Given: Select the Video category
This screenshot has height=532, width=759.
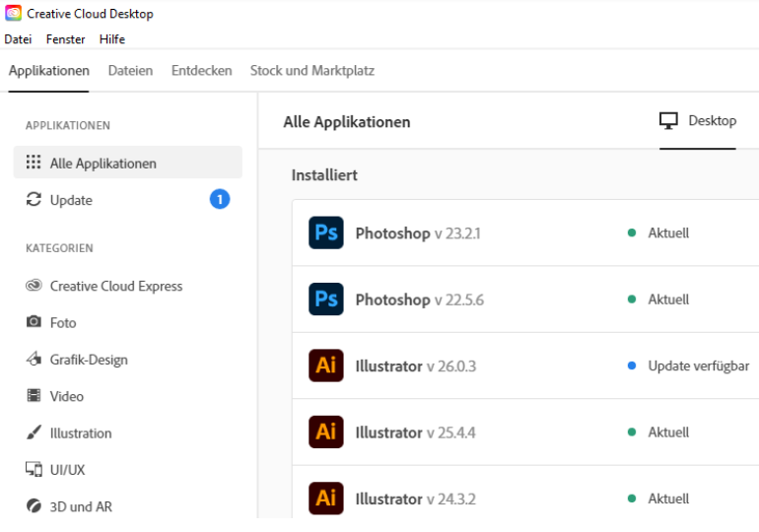Looking at the screenshot, I should click(x=66, y=396).
